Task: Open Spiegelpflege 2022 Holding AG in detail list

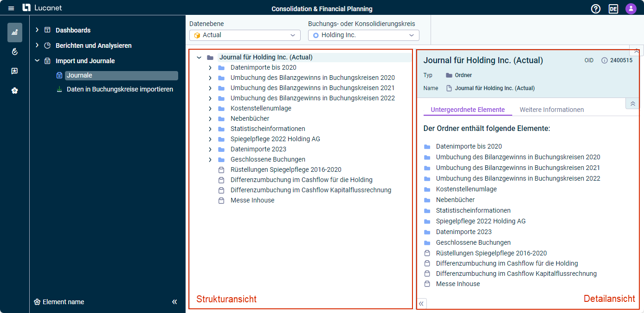Action: 481,222
